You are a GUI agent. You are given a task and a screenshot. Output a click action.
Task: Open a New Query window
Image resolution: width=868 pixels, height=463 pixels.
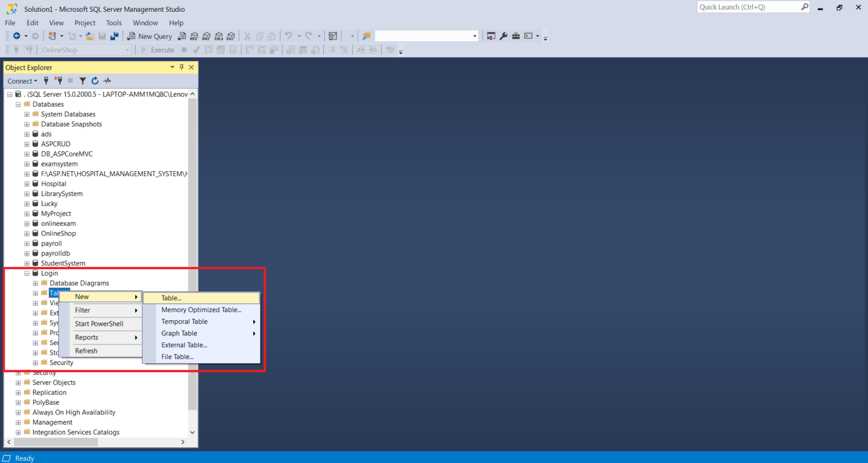click(x=150, y=36)
